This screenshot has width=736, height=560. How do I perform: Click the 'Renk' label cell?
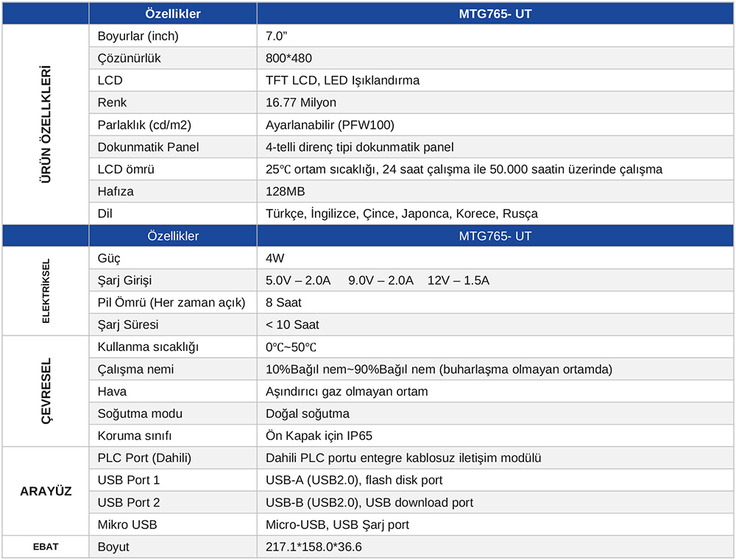112,102
